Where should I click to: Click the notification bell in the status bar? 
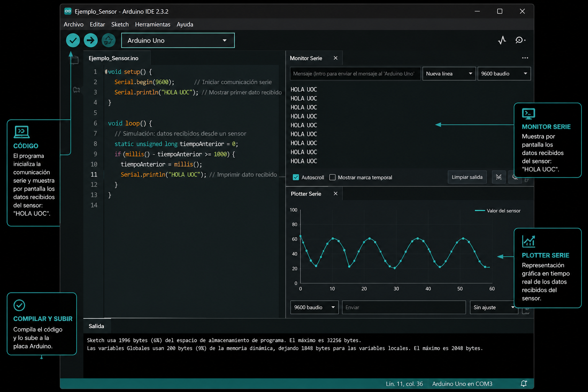(524, 384)
